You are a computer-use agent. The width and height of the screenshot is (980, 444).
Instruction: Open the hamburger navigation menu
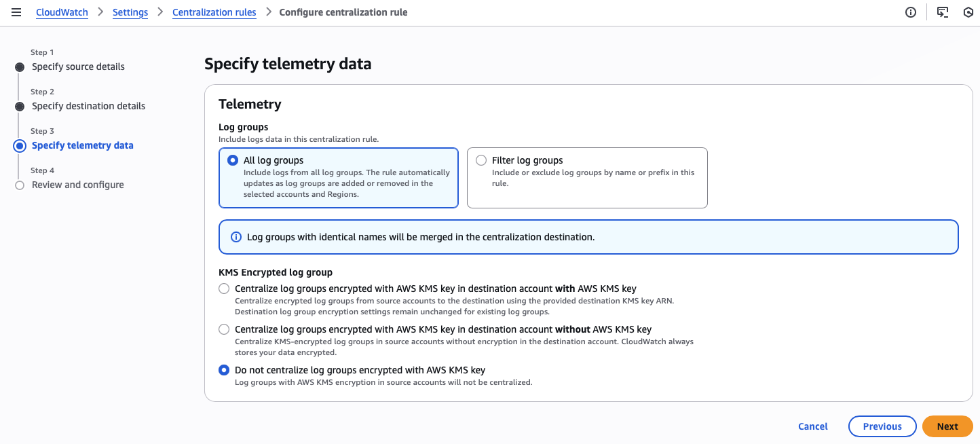[x=16, y=12]
